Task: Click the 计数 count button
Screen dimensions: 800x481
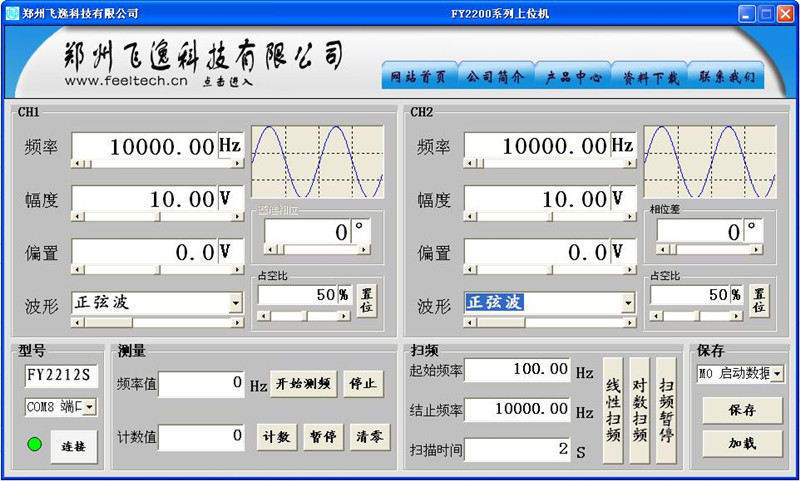Action: coord(277,437)
